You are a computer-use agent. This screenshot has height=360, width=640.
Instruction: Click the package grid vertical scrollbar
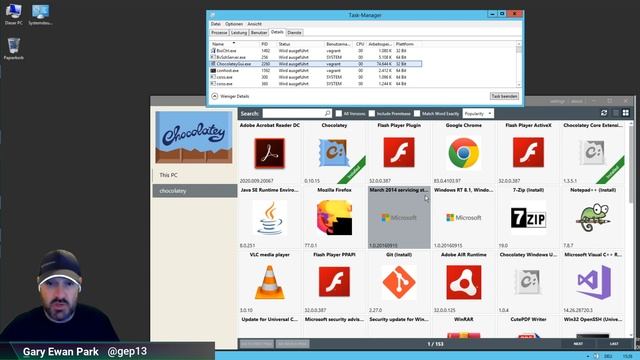pos(631,229)
